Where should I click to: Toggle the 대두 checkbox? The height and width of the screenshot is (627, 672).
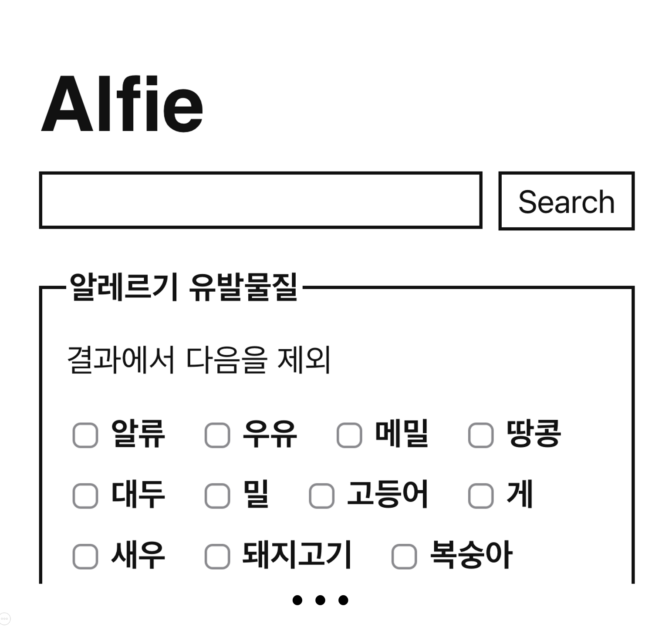[x=85, y=496]
